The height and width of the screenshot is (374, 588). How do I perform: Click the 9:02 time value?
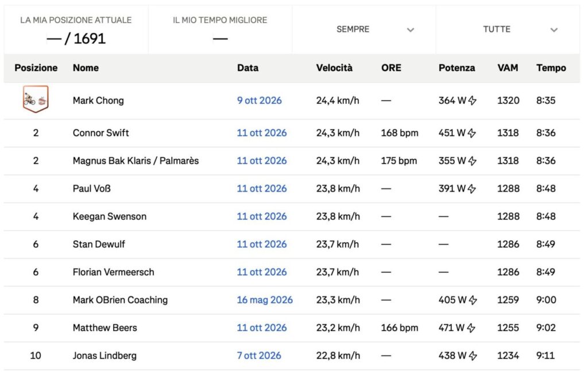[x=546, y=328]
